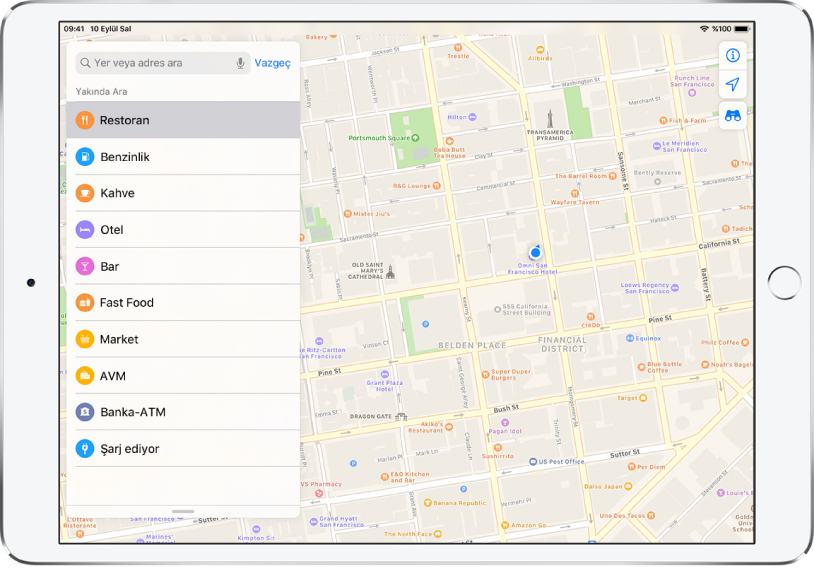Viewport: 814px width, 569px height.
Task: Select the Banana Republic store marker
Action: point(428,503)
